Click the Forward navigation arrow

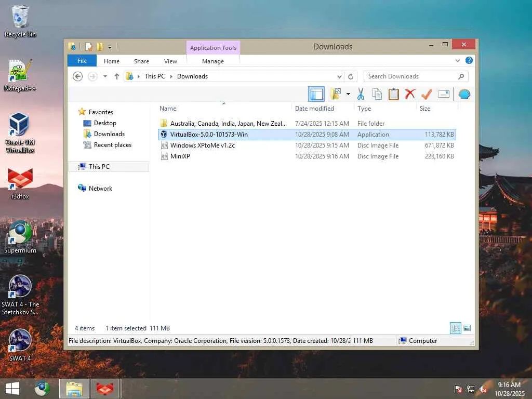(92, 76)
